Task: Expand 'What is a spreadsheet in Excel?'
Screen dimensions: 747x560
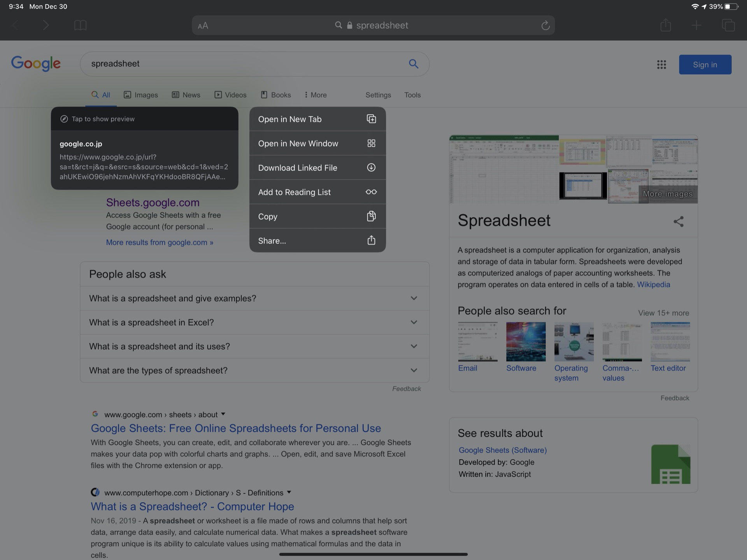Action: point(255,323)
